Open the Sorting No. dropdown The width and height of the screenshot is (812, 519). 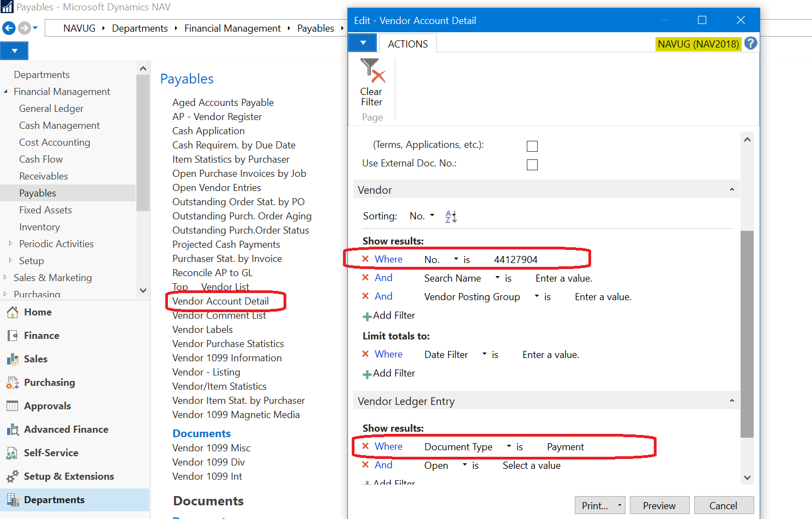[432, 216]
